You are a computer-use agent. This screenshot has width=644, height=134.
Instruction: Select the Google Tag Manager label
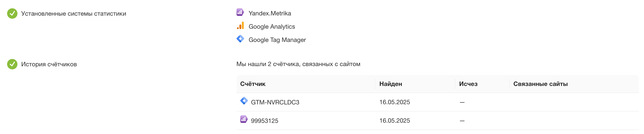[x=277, y=40]
